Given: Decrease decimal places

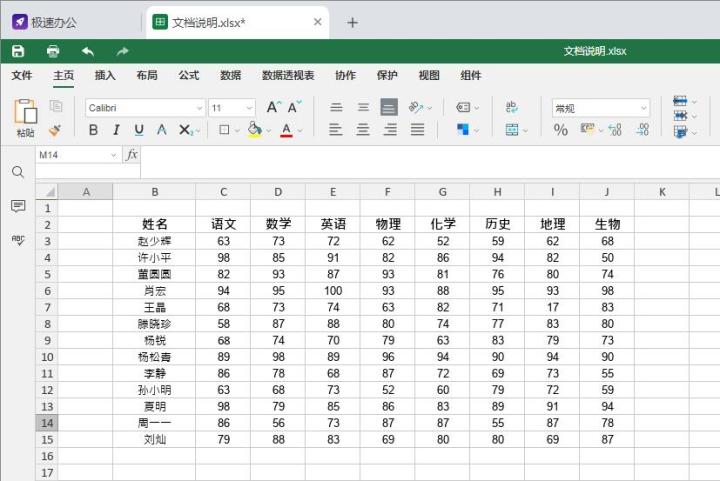Looking at the screenshot, I should coord(615,130).
